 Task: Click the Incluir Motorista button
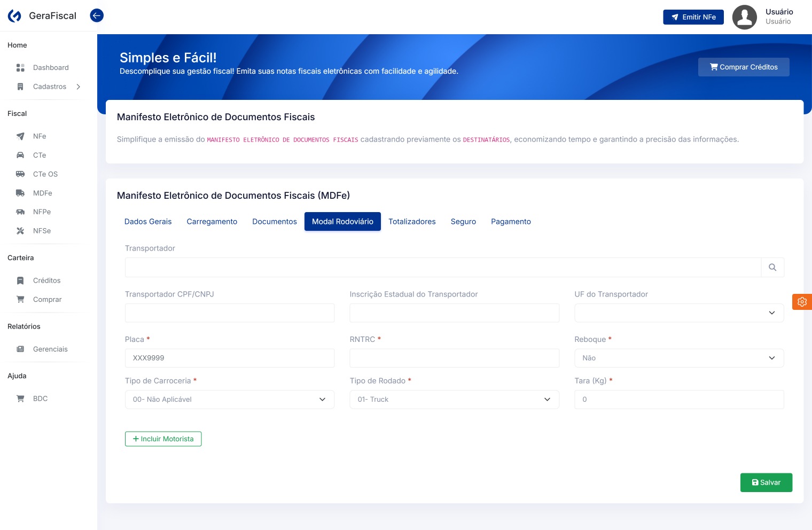[163, 439]
